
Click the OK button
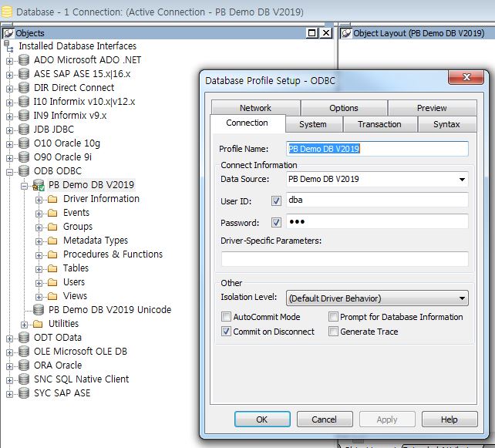click(x=262, y=419)
